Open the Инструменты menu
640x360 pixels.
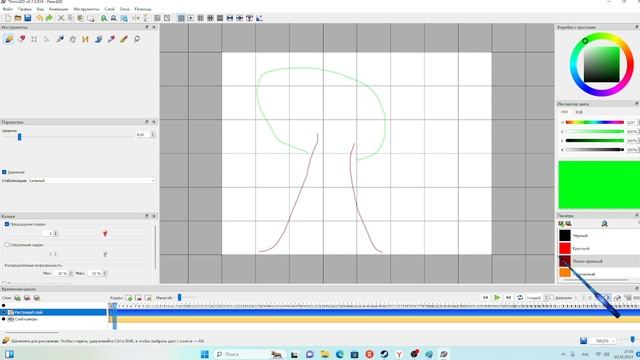(x=86, y=9)
